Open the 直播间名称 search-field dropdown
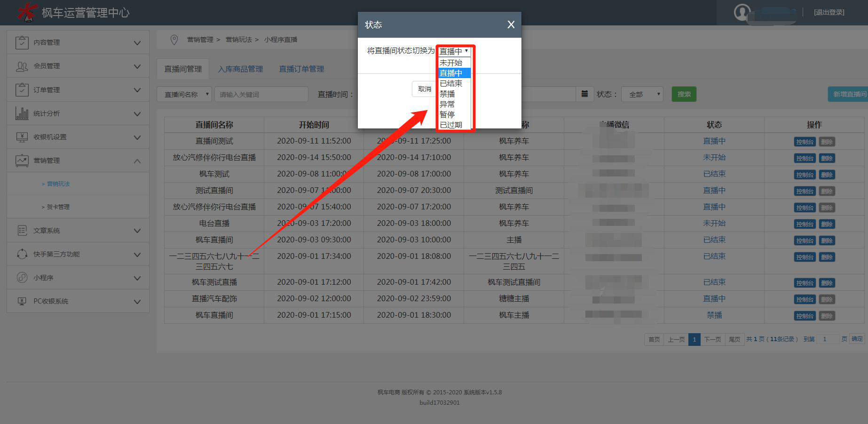Screen dimensions: 868x424 coord(184,94)
